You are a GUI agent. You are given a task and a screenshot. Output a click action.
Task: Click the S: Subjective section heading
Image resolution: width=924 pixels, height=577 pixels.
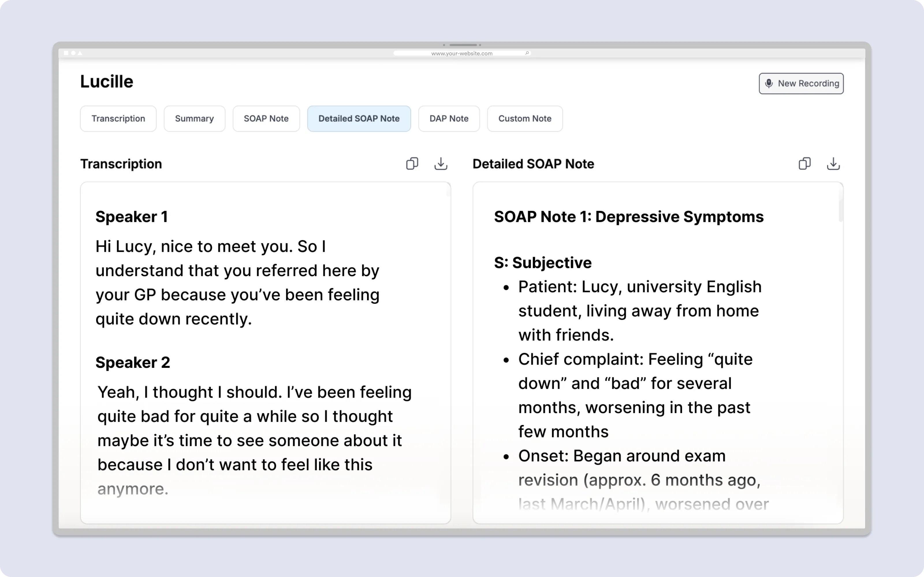coord(543,263)
